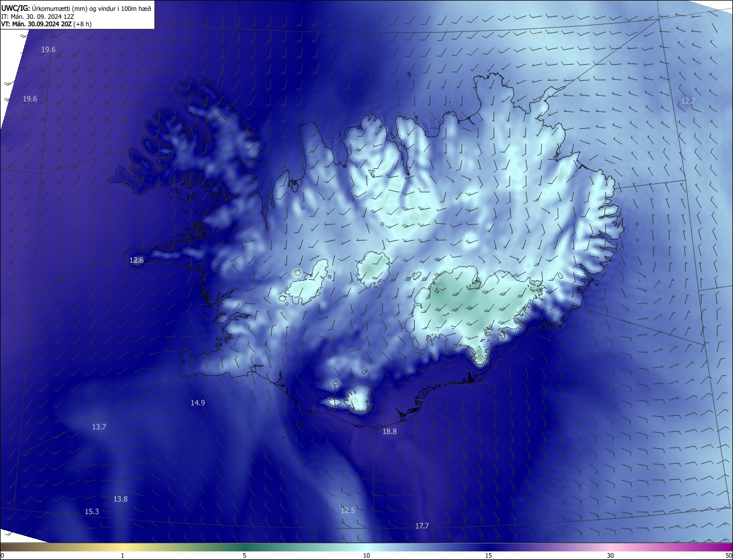Click the color scale label 0
The image size is (733, 560).
click(x=2, y=555)
